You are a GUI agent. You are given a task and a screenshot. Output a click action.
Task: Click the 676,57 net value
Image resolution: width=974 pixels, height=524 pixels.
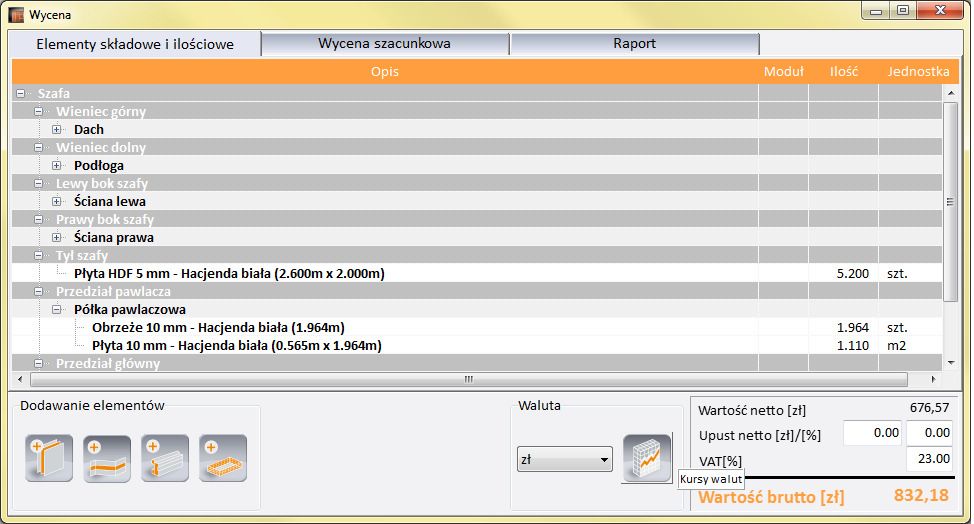(929, 408)
